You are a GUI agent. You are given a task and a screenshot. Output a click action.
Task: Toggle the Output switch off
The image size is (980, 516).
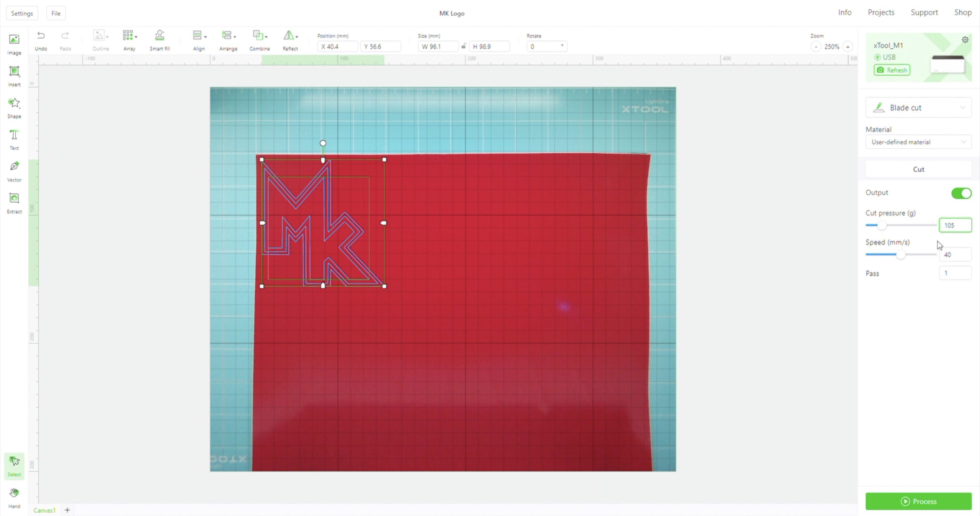(x=961, y=193)
